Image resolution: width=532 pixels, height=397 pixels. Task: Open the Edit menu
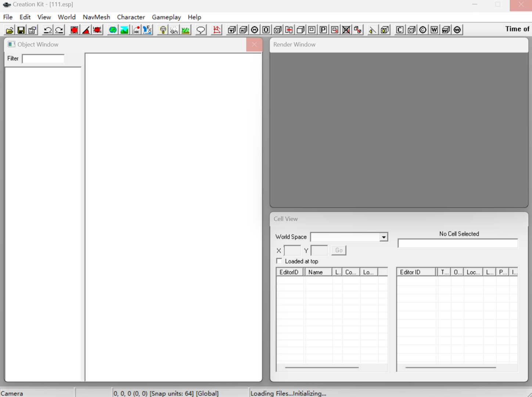pyautogui.click(x=25, y=17)
